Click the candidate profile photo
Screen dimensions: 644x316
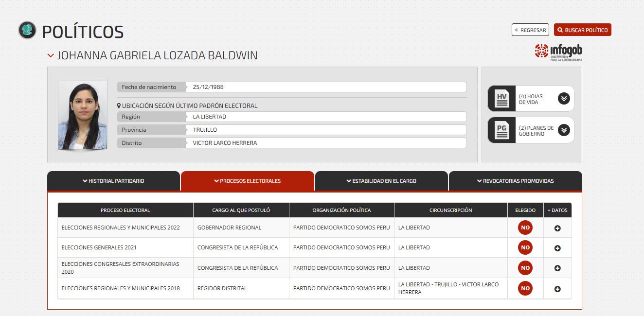point(82,115)
